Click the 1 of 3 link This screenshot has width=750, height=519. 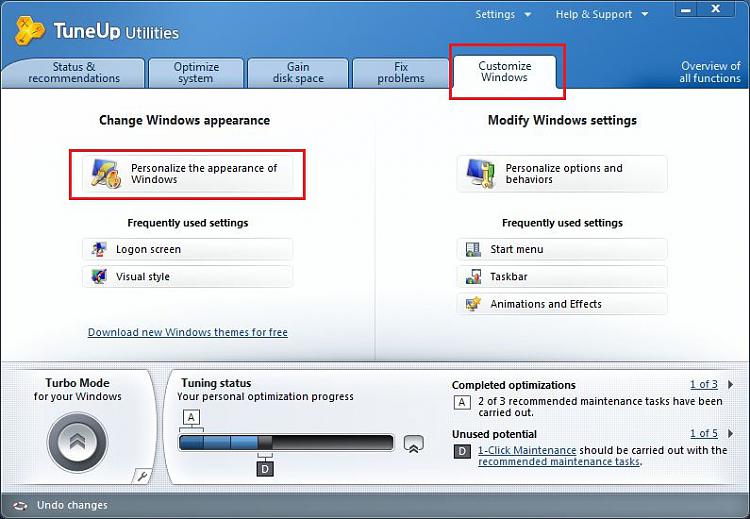coord(704,384)
